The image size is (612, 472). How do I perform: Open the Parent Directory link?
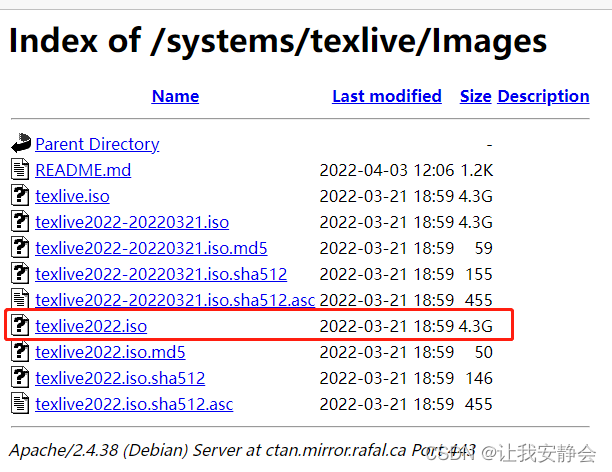pos(97,144)
